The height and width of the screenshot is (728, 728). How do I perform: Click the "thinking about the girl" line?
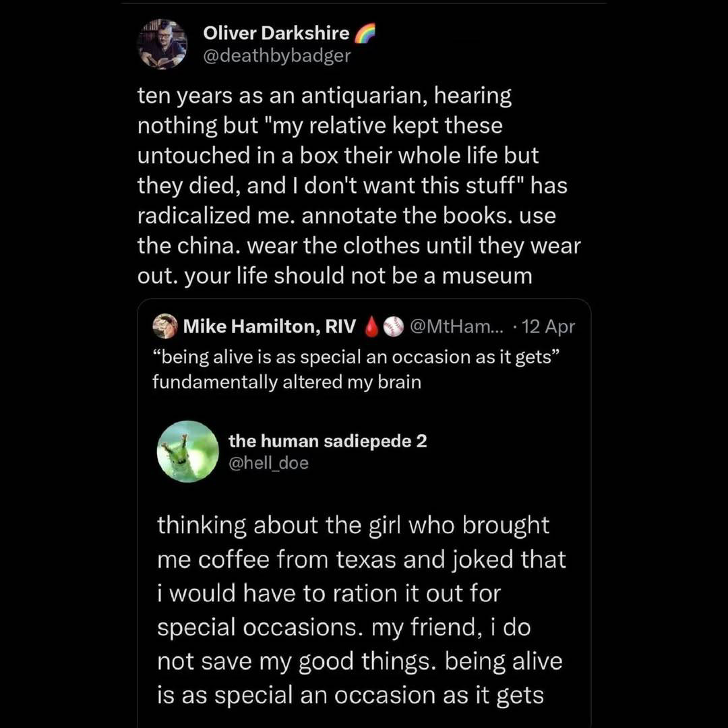click(x=353, y=525)
